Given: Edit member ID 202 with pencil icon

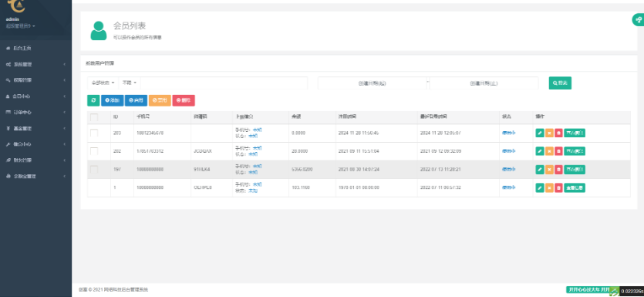Looking at the screenshot, I should pos(540,151).
